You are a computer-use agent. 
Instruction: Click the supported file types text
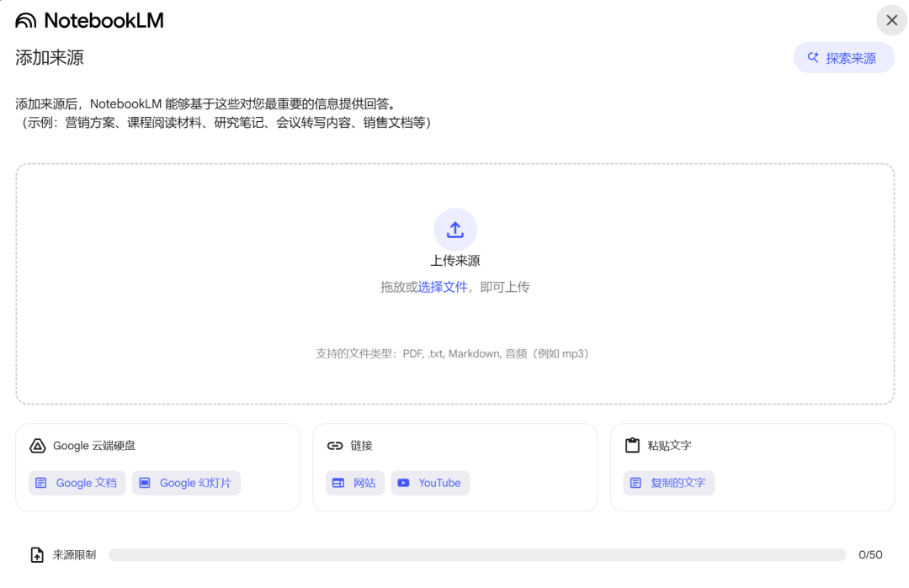coord(452,354)
